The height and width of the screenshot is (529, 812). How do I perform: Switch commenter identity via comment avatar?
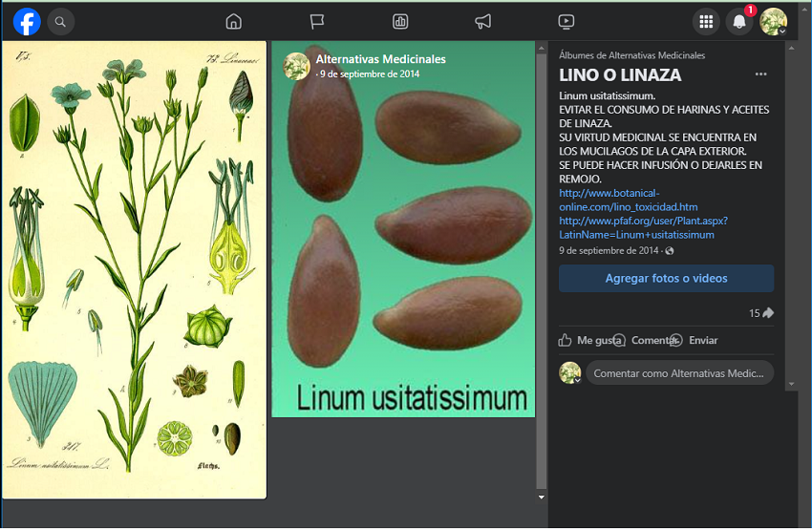click(x=569, y=373)
